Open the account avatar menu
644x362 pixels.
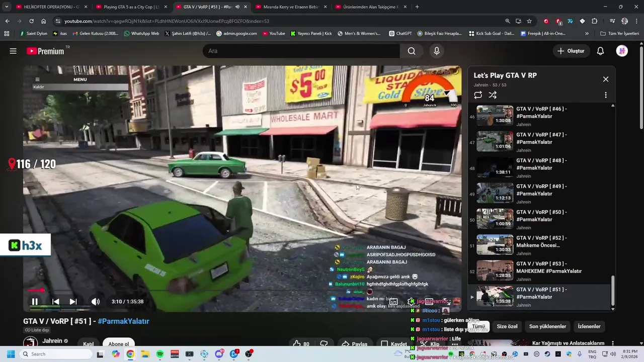pos(622,51)
